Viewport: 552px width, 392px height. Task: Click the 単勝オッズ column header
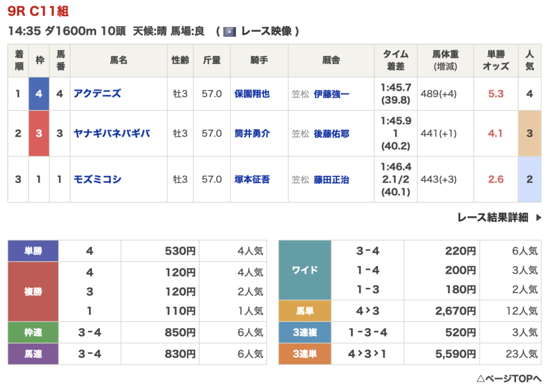[x=495, y=60]
